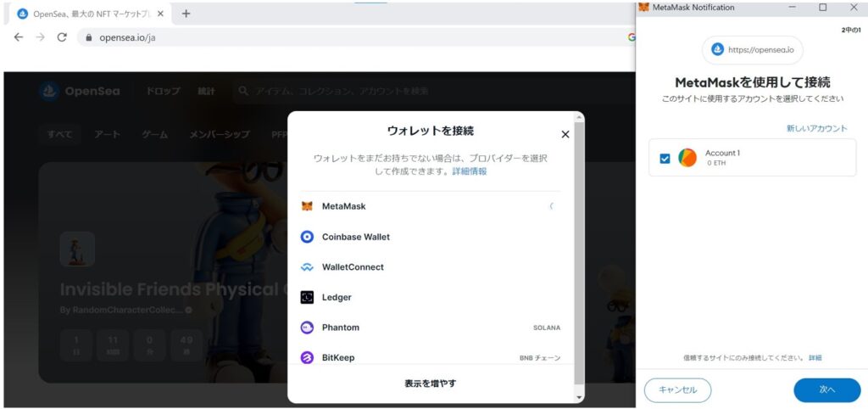Click the 0 ETH balance text
This screenshot has width=868, height=409.
(716, 164)
